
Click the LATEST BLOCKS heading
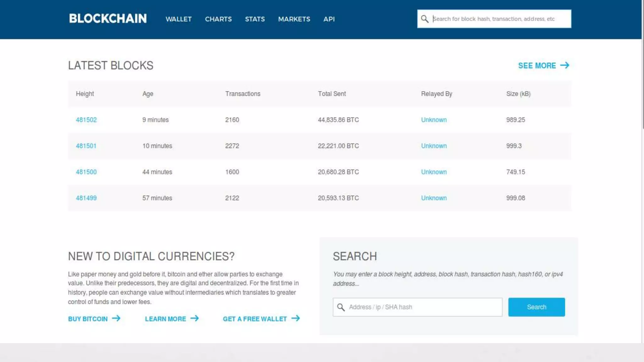coord(111,65)
